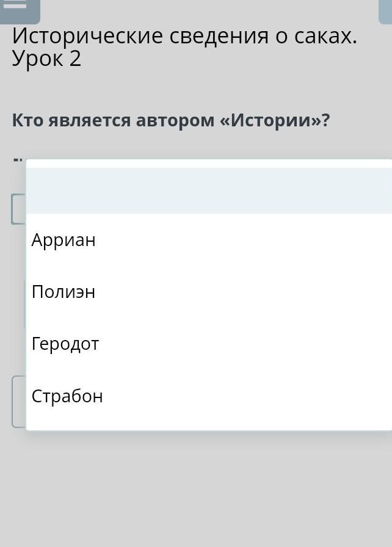Click the truncated instruction text above the dropdown
This screenshot has height=547, width=392.
pos(17,160)
